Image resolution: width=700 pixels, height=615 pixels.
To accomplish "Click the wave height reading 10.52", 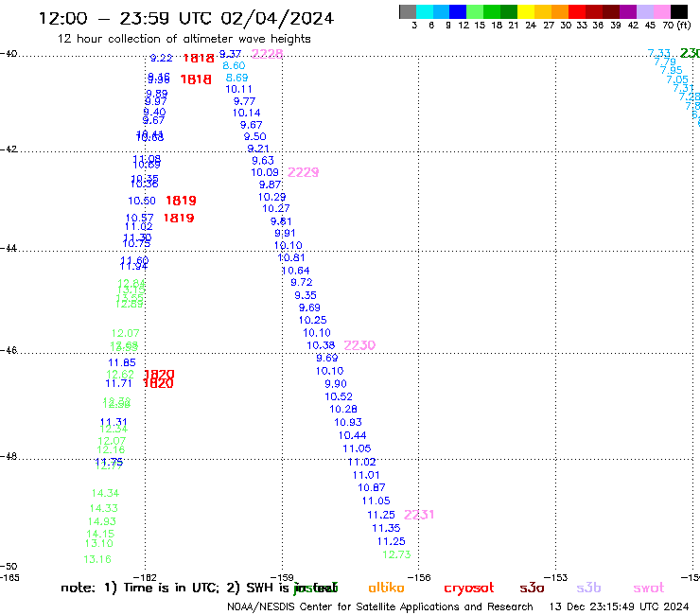I will click(x=339, y=396).
